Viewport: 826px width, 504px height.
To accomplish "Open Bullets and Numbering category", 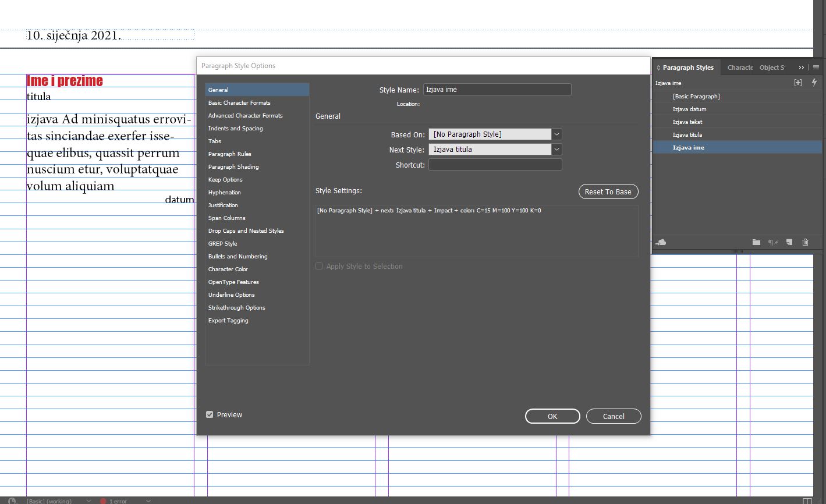I will 257,256.
